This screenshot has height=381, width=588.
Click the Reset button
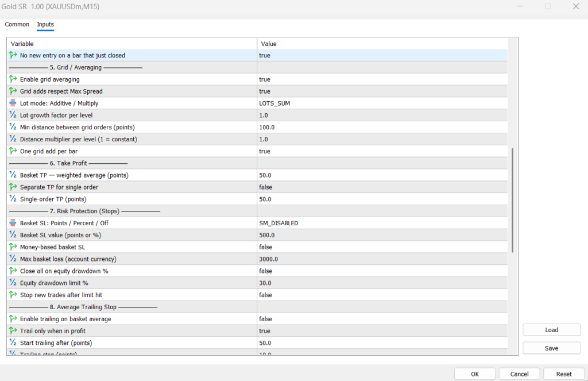coord(564,374)
